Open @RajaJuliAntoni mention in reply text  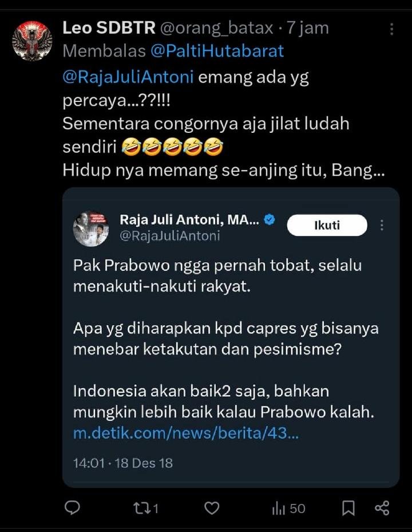pyautogui.click(x=128, y=77)
